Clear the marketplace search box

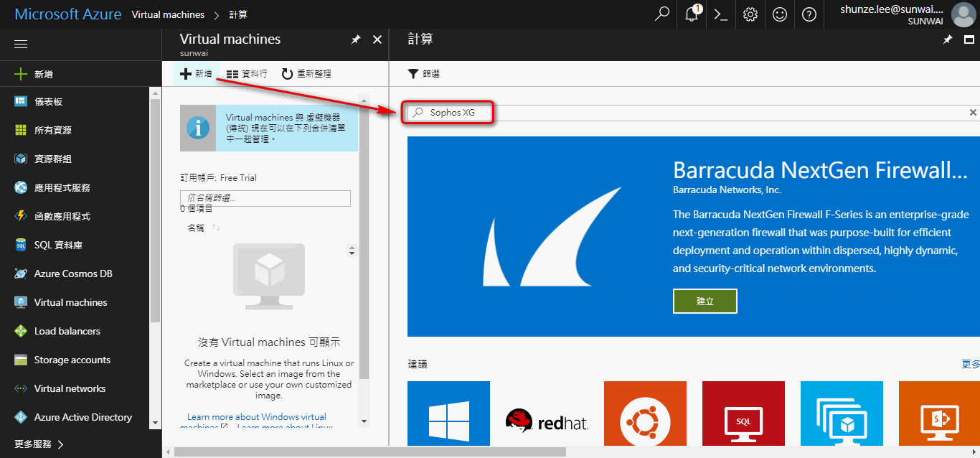pos(973,113)
